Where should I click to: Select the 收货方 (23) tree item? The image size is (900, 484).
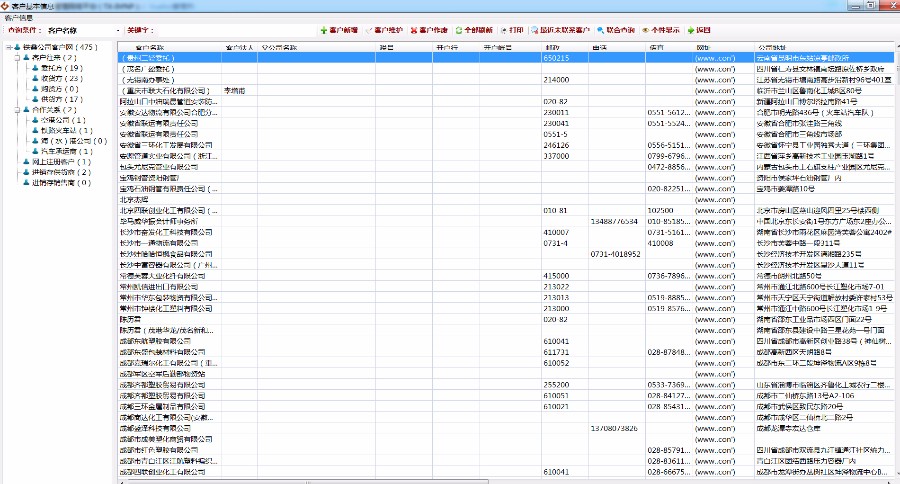pyautogui.click(x=57, y=79)
